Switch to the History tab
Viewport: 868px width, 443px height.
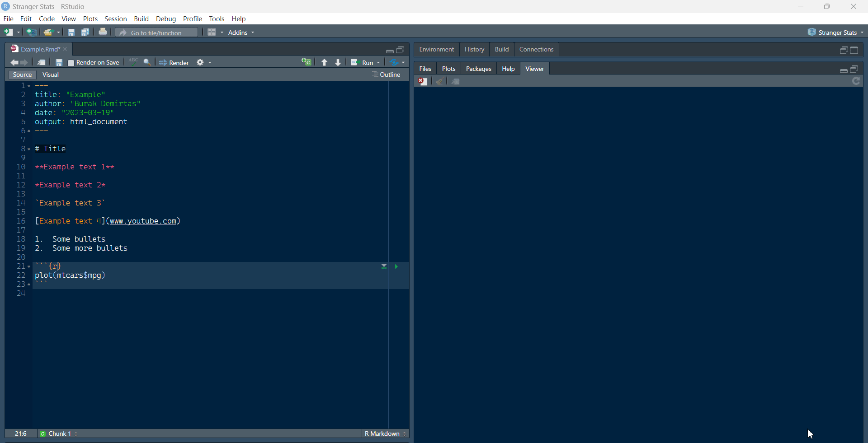pyautogui.click(x=474, y=50)
